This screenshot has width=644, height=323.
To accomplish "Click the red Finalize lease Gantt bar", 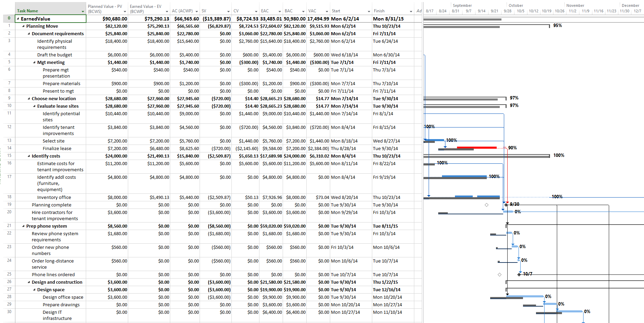I will click(x=477, y=148).
